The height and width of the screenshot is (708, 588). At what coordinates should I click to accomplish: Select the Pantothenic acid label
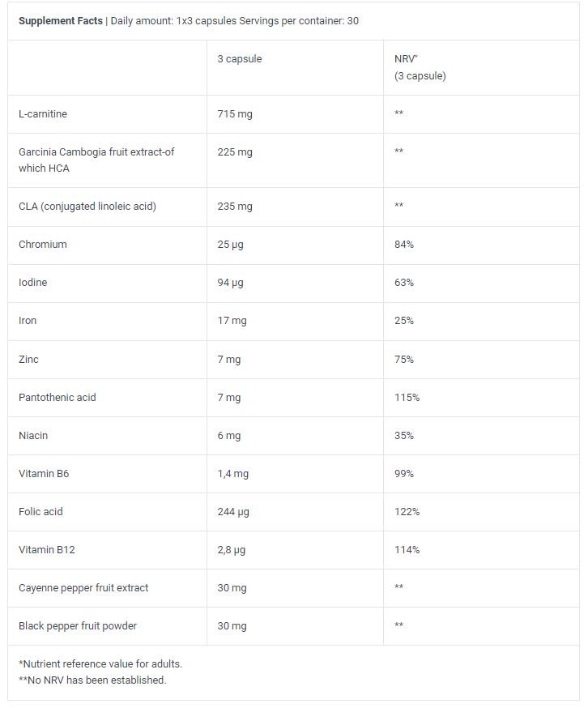(58, 398)
